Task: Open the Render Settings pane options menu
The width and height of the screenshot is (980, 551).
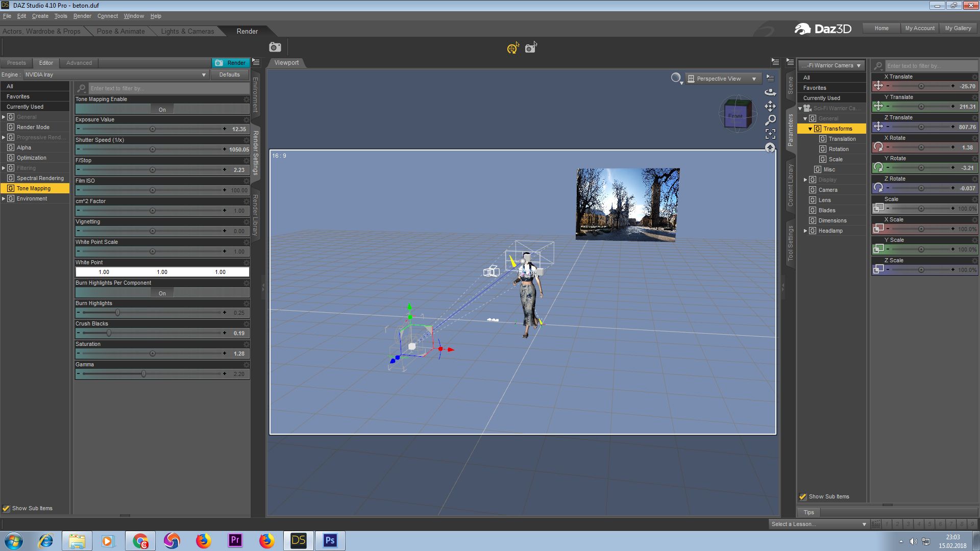Action: point(256,62)
